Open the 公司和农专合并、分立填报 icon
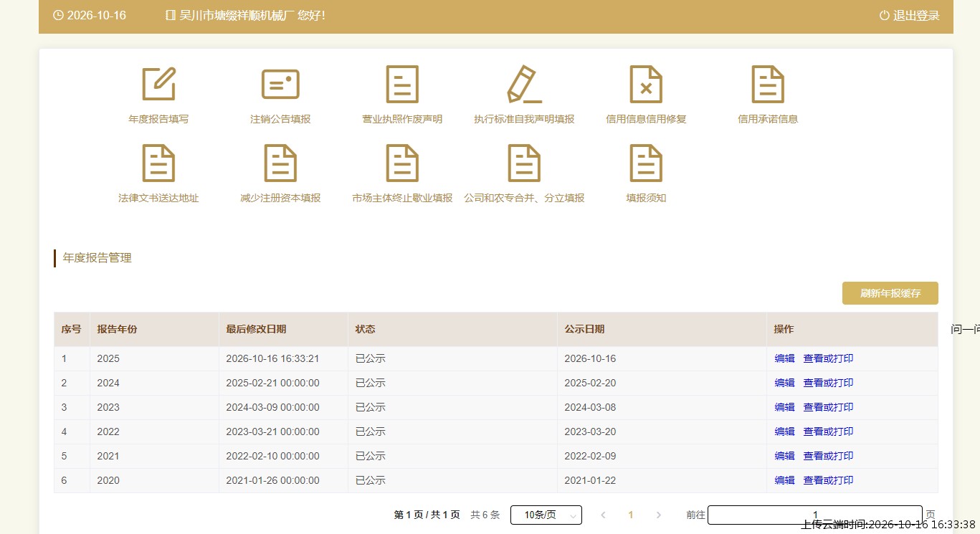This screenshot has width=980, height=534. (524, 163)
